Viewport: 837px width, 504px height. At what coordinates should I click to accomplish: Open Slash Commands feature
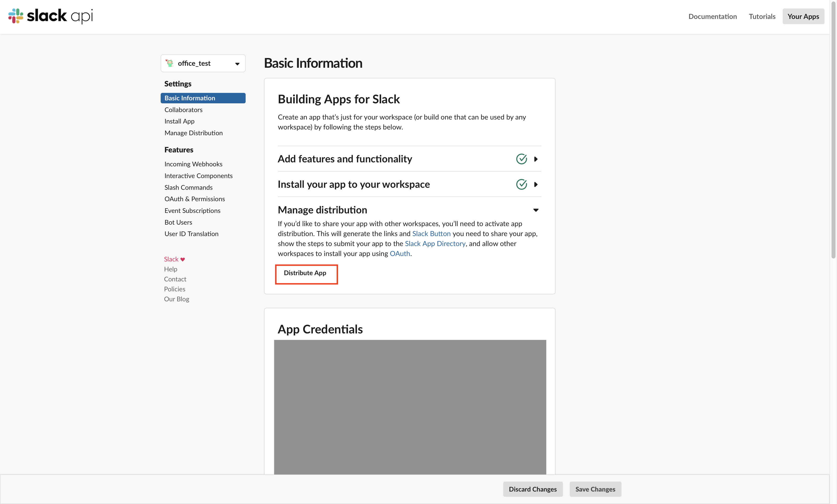[189, 188]
